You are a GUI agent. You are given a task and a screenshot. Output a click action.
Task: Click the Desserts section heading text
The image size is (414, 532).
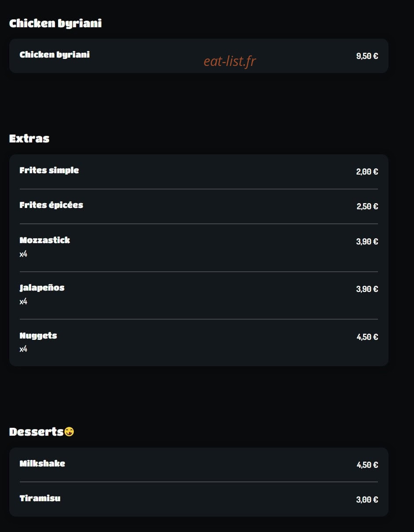(36, 432)
